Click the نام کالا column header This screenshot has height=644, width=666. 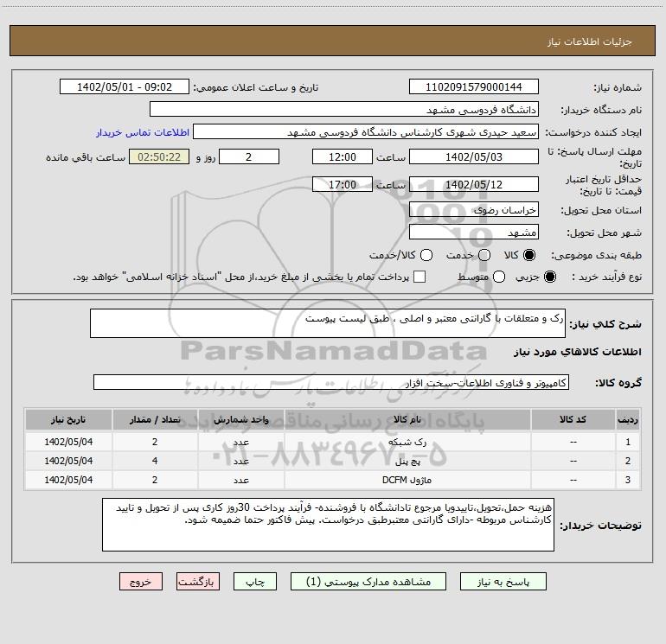click(407, 420)
